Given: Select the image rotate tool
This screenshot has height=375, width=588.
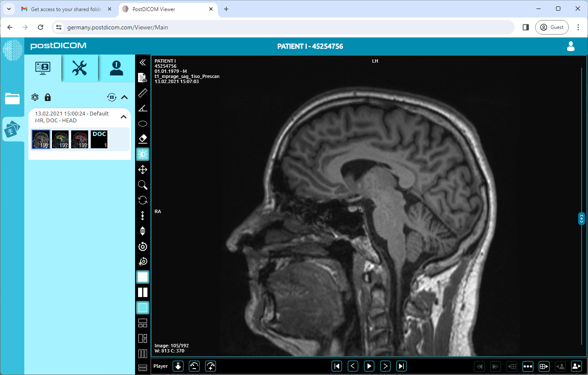Looking at the screenshot, I should tap(143, 200).
